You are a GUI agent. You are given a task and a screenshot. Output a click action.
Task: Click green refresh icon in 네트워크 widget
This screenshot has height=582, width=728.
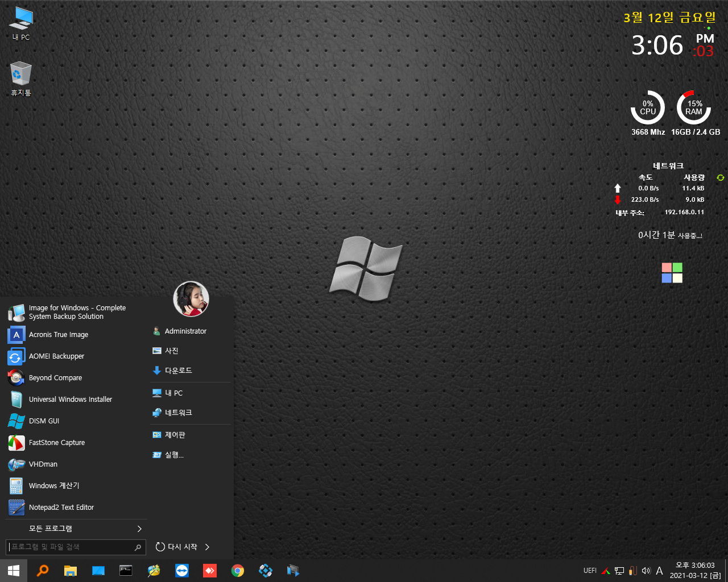(721, 178)
